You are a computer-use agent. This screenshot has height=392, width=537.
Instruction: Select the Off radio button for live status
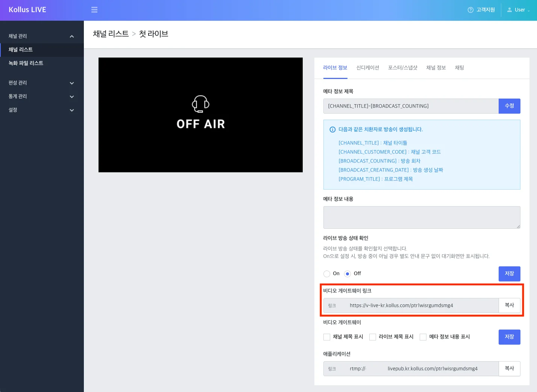(x=347, y=274)
